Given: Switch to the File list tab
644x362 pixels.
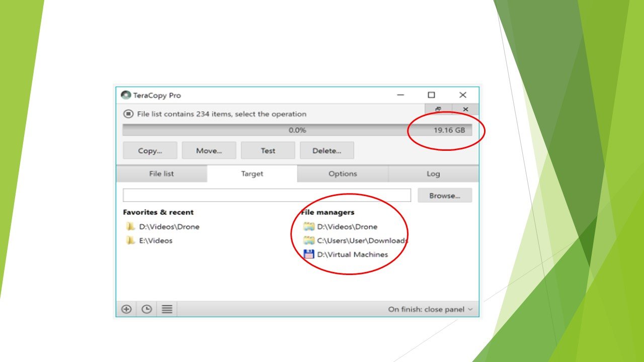Looking at the screenshot, I should click(162, 173).
